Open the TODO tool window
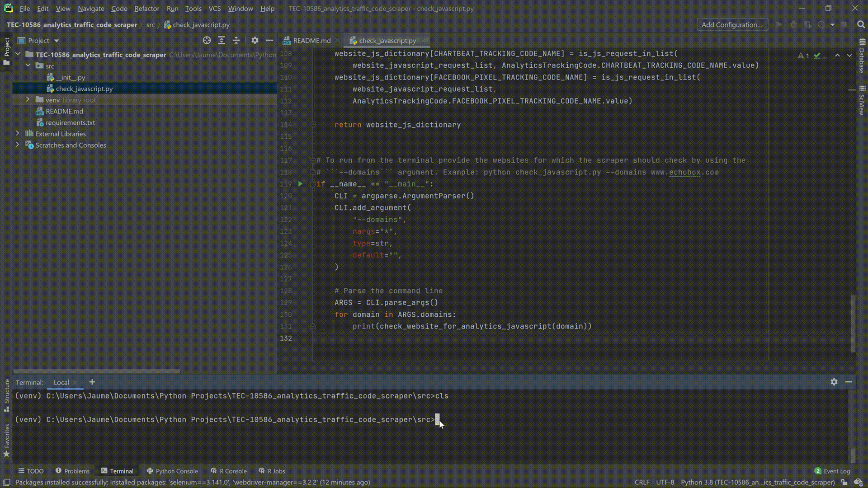868x488 pixels. 31,471
